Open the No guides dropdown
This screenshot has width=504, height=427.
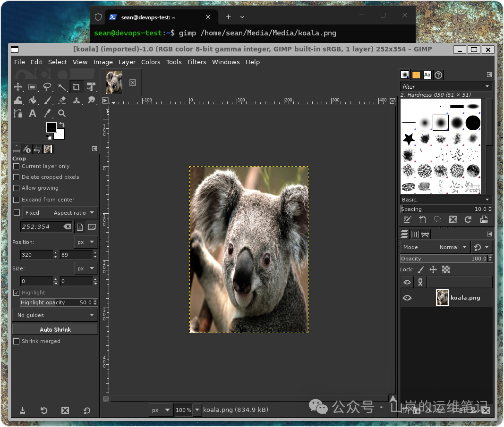pos(55,315)
